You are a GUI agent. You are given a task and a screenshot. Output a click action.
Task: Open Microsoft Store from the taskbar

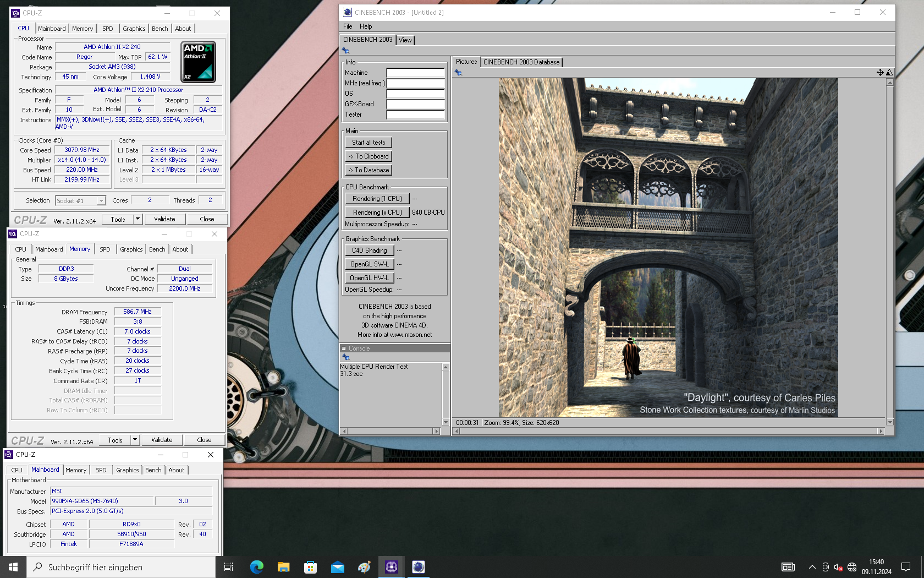click(310, 567)
